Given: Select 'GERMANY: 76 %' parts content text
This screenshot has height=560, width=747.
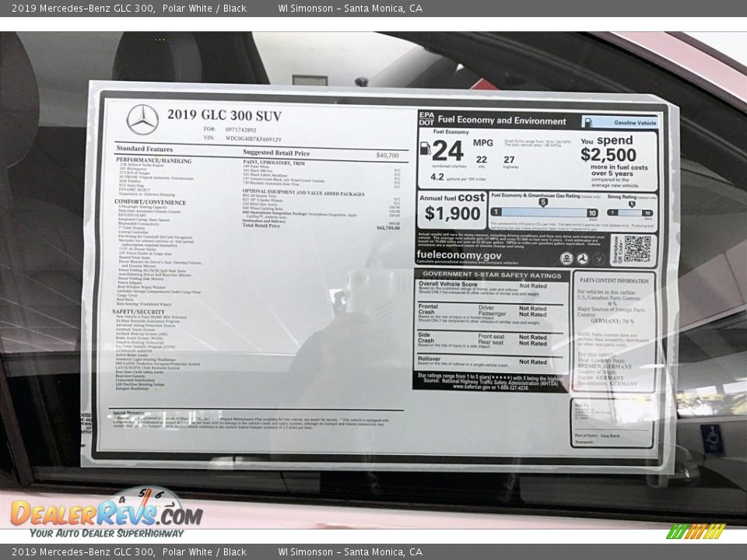Looking at the screenshot, I should (x=612, y=321).
